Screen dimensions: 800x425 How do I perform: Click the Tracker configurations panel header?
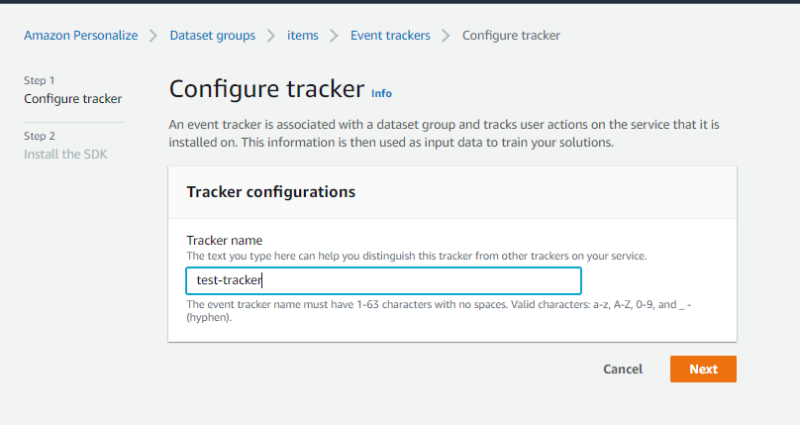(271, 191)
